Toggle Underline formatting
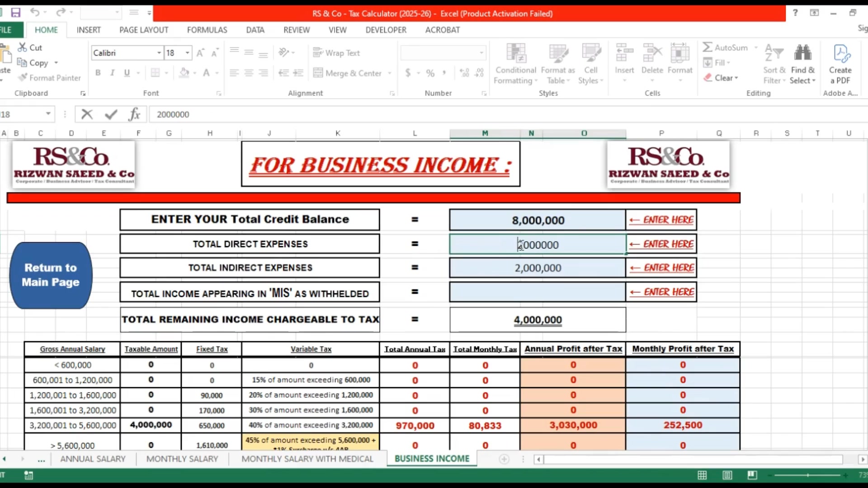 point(127,73)
